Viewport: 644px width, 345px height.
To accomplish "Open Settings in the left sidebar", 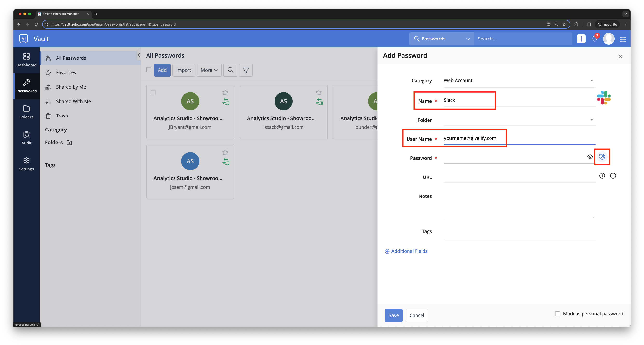I will click(26, 164).
